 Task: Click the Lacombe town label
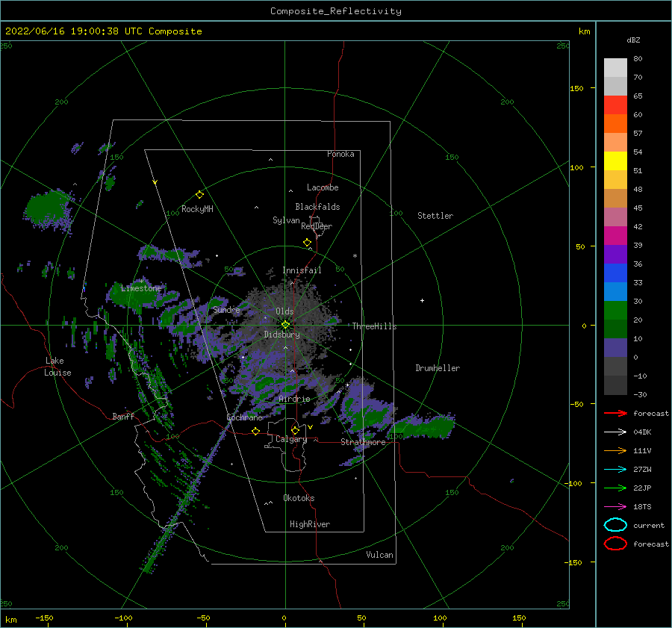tap(323, 187)
